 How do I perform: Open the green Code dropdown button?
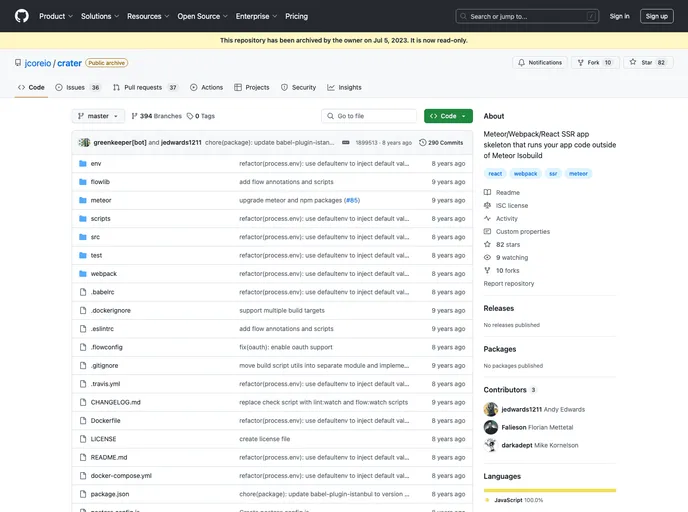click(448, 116)
